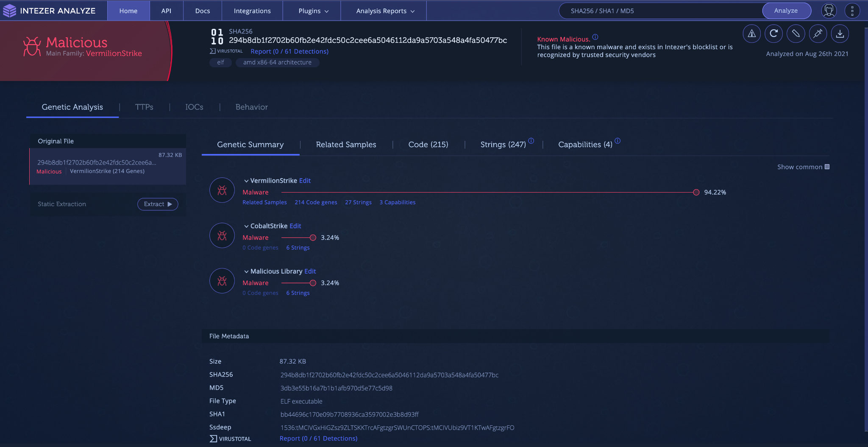Open the Code (215) sub-tab
The image size is (868, 447).
428,145
